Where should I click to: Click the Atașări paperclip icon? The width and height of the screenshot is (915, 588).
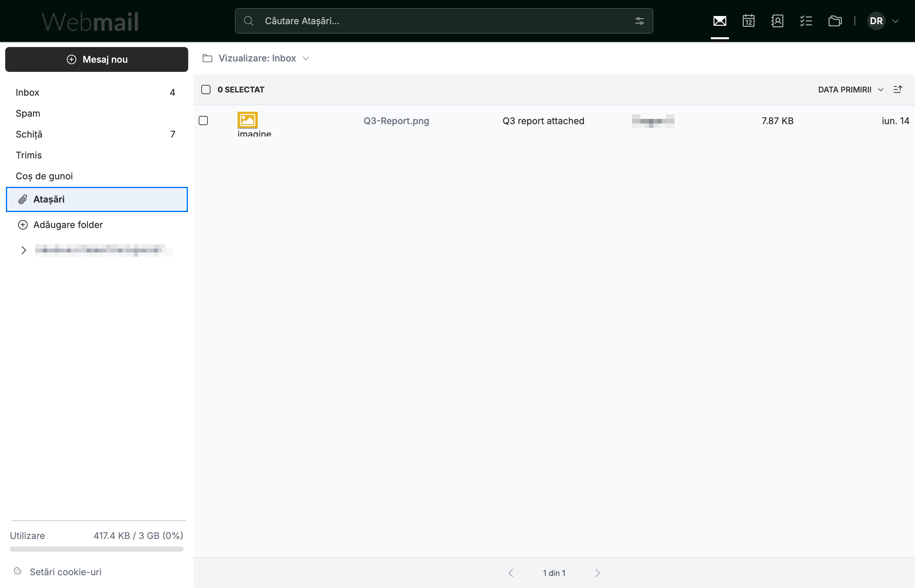tap(23, 199)
